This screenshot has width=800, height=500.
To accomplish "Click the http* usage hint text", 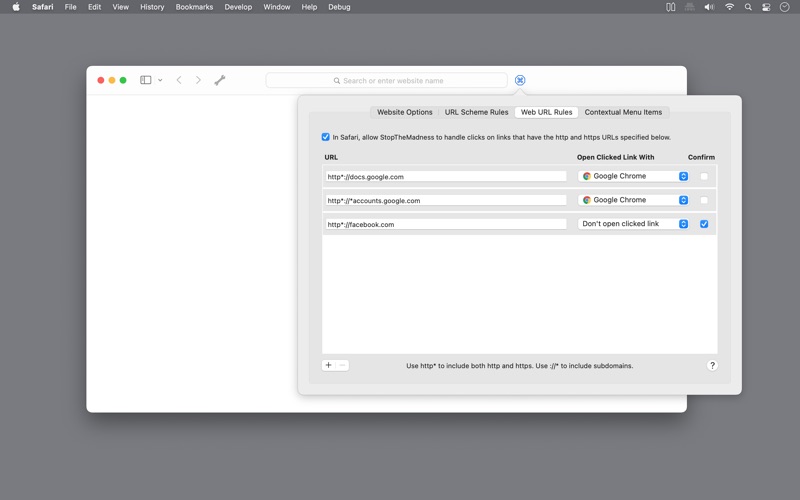I will [519, 366].
